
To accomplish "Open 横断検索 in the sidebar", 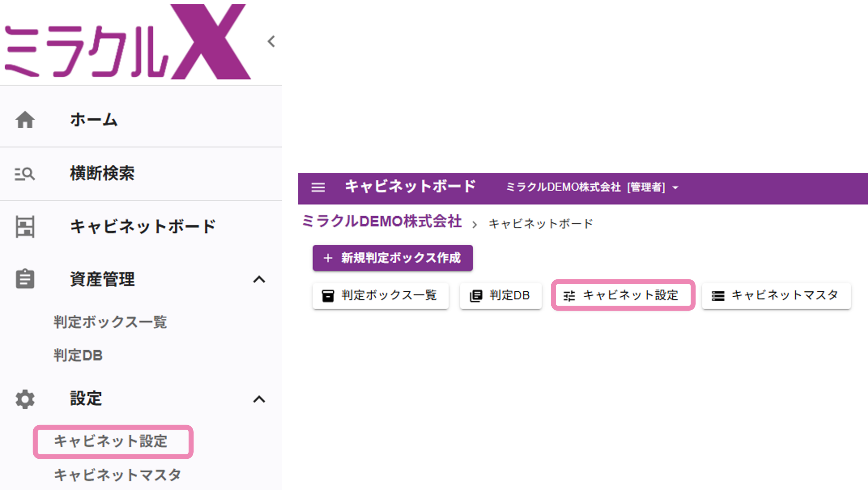I will [141, 174].
